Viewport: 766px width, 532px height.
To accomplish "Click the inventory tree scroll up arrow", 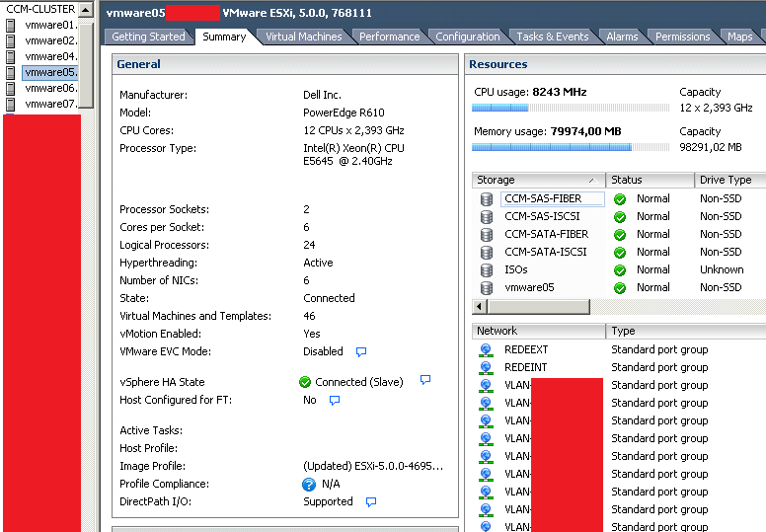I will 86,9.
